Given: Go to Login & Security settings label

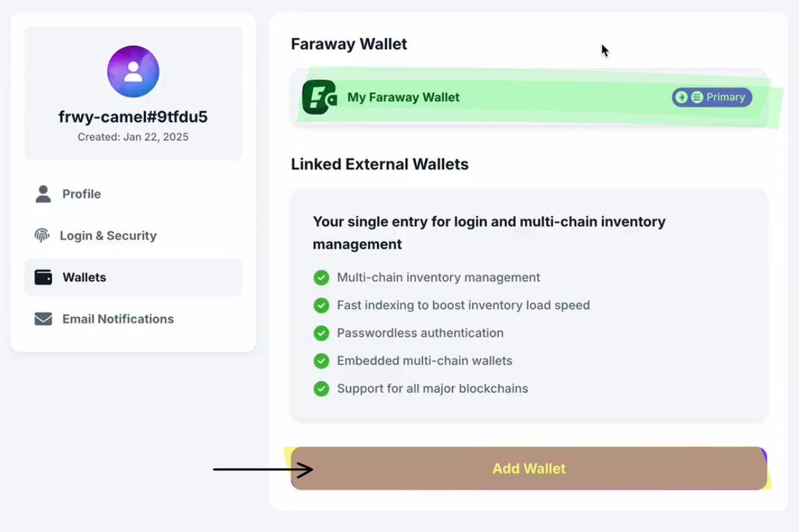Looking at the screenshot, I should tap(108, 236).
